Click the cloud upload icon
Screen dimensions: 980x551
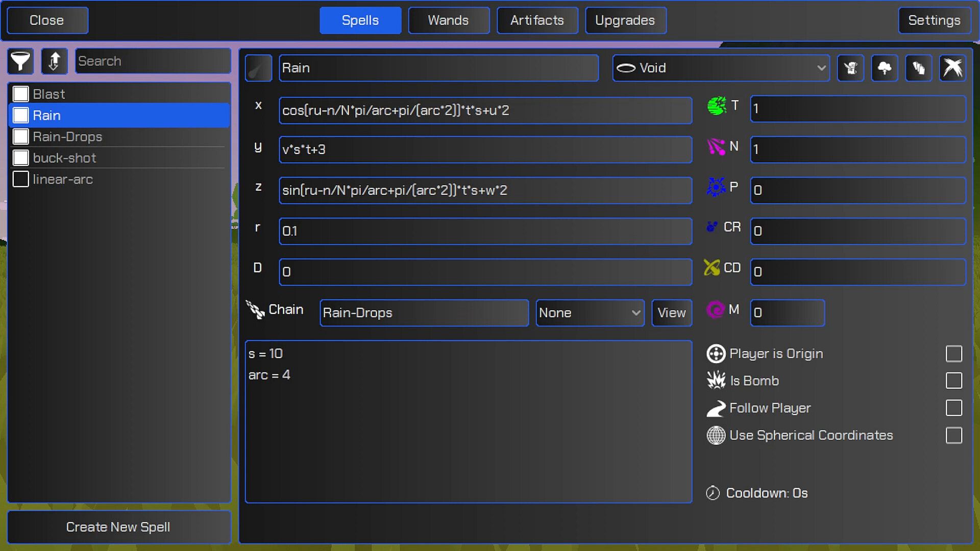click(x=884, y=68)
